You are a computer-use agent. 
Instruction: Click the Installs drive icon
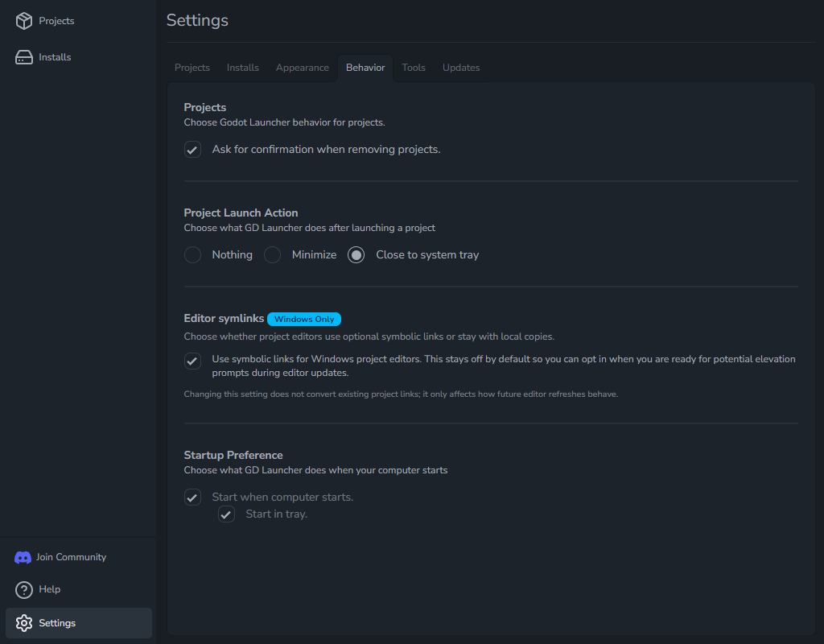[23, 57]
